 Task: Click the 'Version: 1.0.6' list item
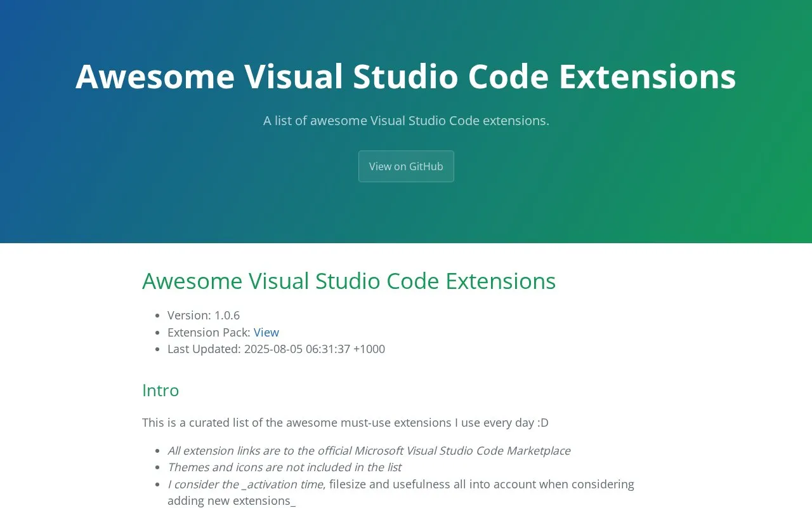pyautogui.click(x=204, y=315)
